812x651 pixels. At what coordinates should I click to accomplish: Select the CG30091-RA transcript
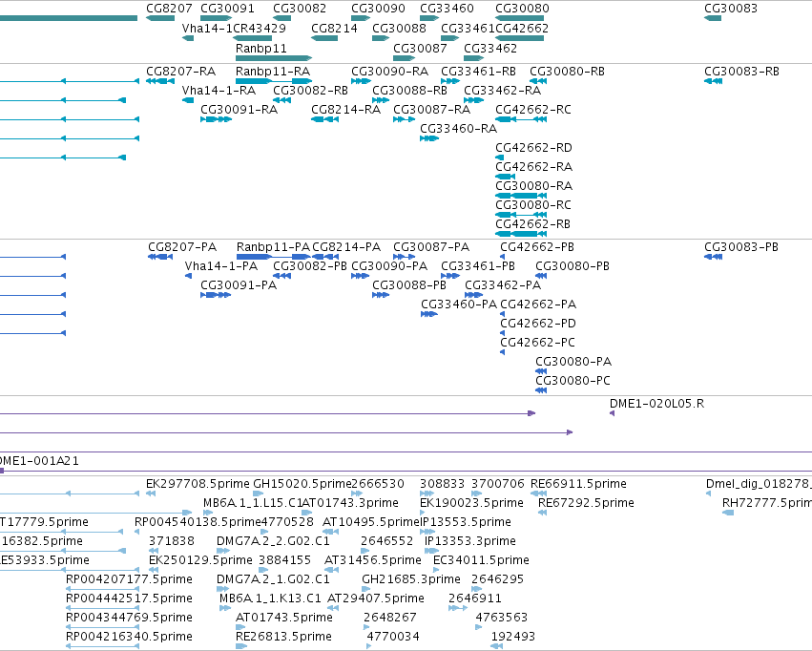[216, 119]
